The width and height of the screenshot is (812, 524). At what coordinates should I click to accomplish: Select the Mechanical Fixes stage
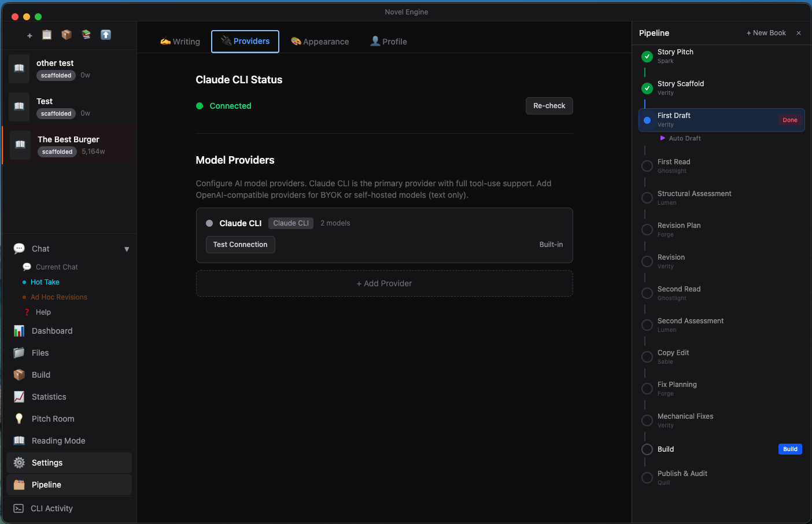(722, 420)
